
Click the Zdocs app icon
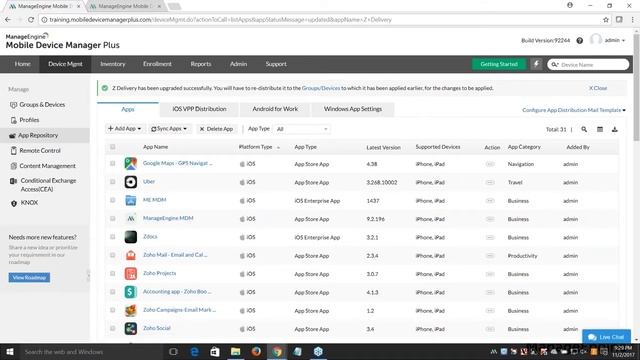click(131, 237)
